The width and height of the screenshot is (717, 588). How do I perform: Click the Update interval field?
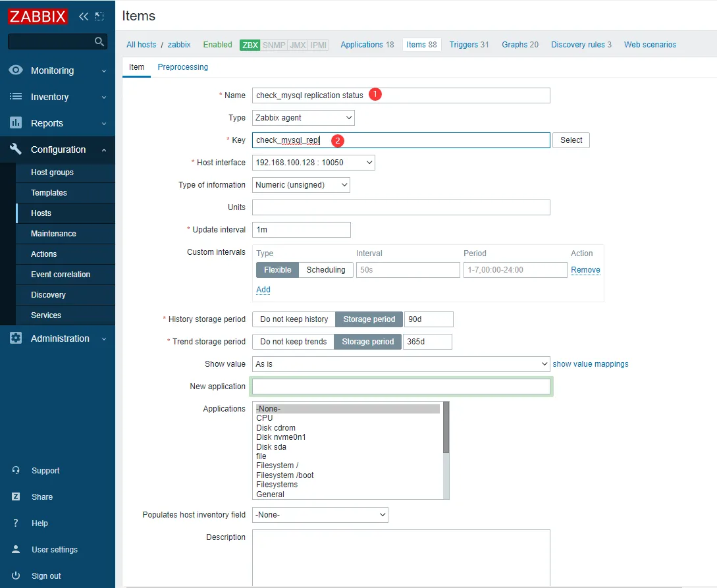click(302, 230)
